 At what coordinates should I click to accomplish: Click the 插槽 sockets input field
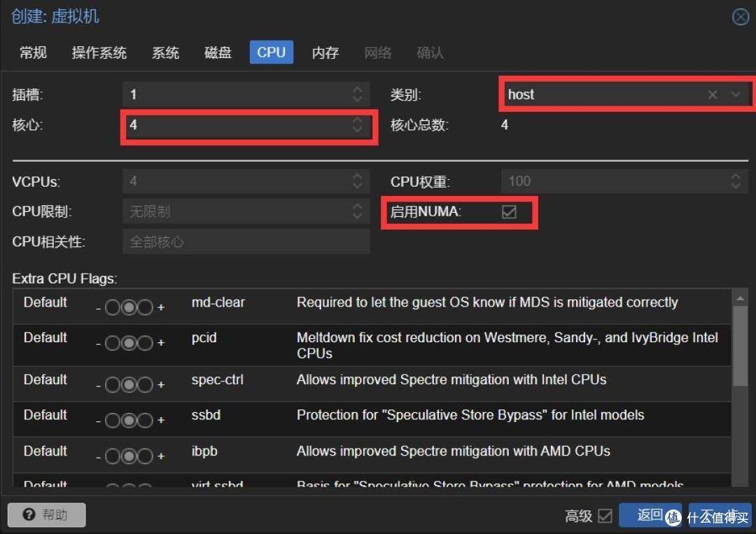[246, 94]
